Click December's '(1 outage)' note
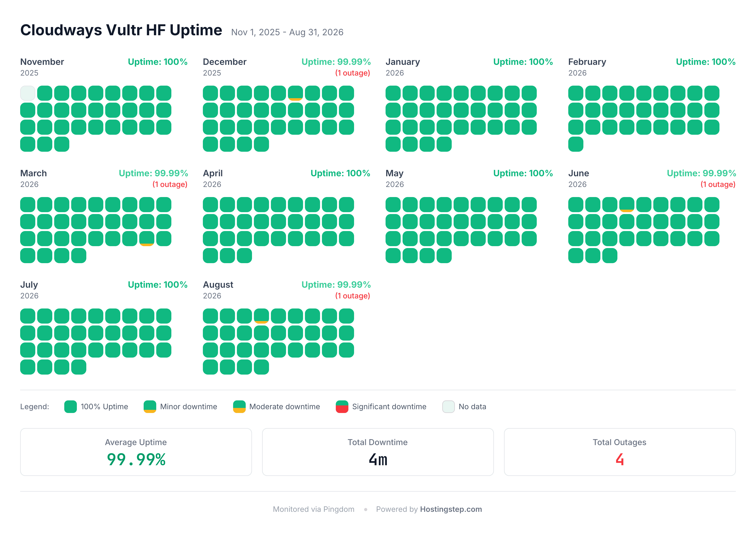 (352, 73)
